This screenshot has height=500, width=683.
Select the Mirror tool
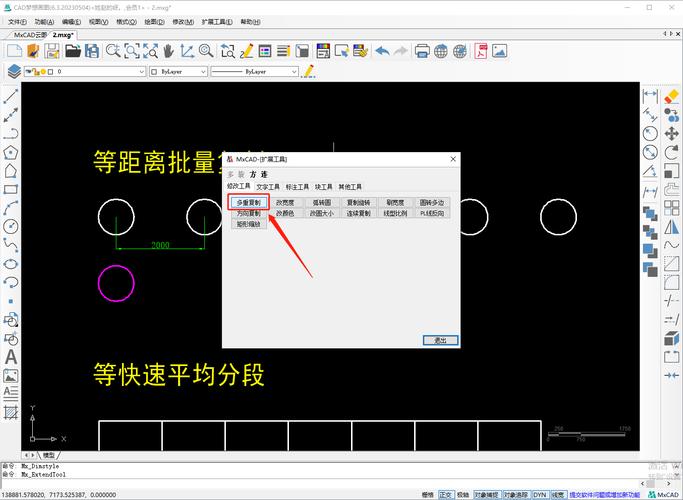coord(671,226)
